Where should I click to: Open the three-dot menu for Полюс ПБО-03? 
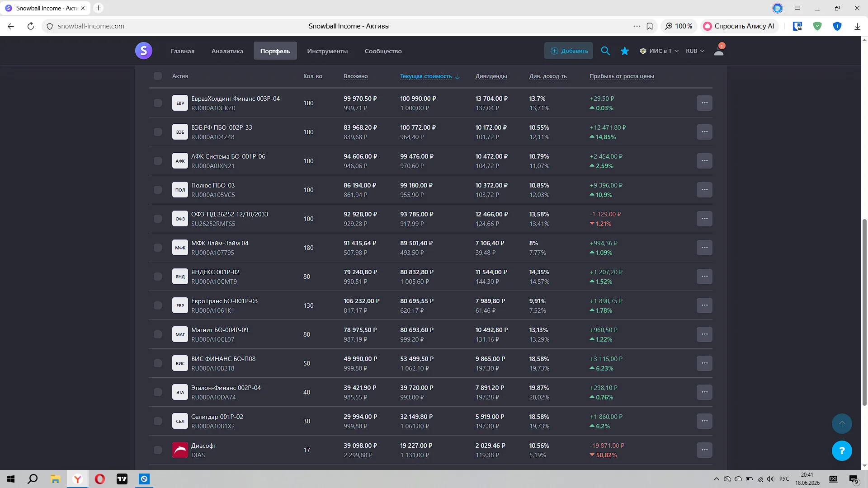click(x=704, y=190)
